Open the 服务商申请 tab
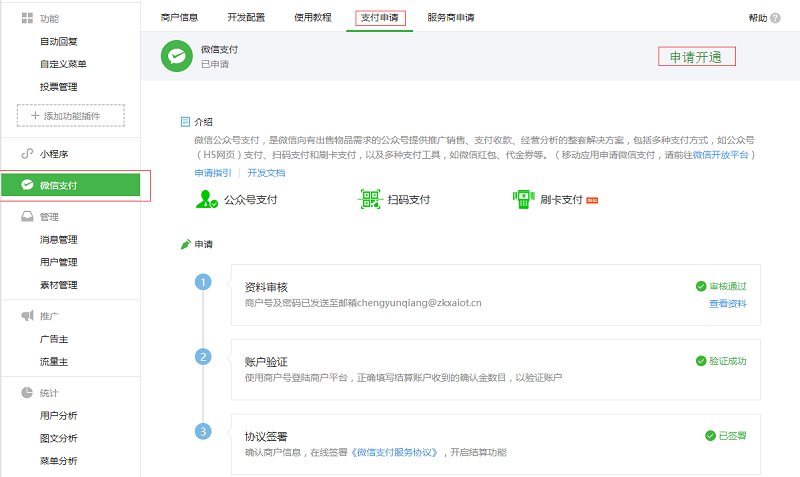The width and height of the screenshot is (800, 477). 451,17
